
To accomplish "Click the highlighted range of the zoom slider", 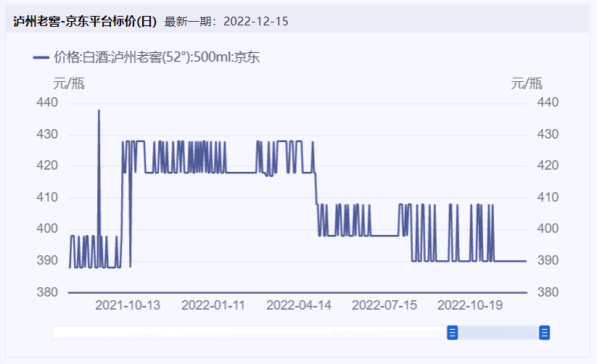I will pos(498,332).
